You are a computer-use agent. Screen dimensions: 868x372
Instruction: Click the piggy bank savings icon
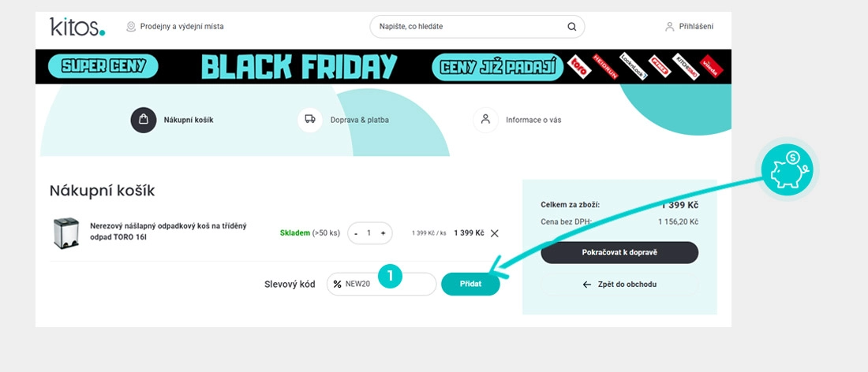[788, 169]
